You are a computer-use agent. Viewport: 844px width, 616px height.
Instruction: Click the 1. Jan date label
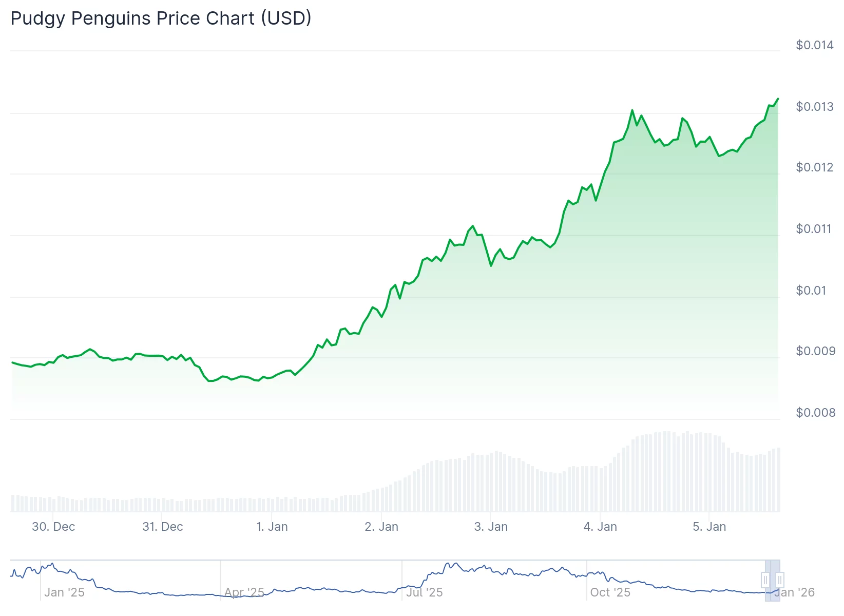pyautogui.click(x=272, y=527)
